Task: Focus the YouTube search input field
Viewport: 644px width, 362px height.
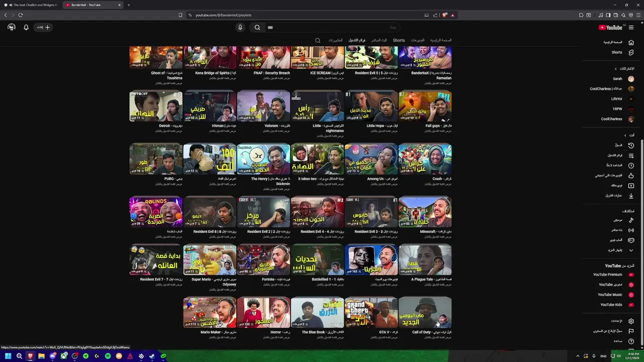Action: (332, 28)
